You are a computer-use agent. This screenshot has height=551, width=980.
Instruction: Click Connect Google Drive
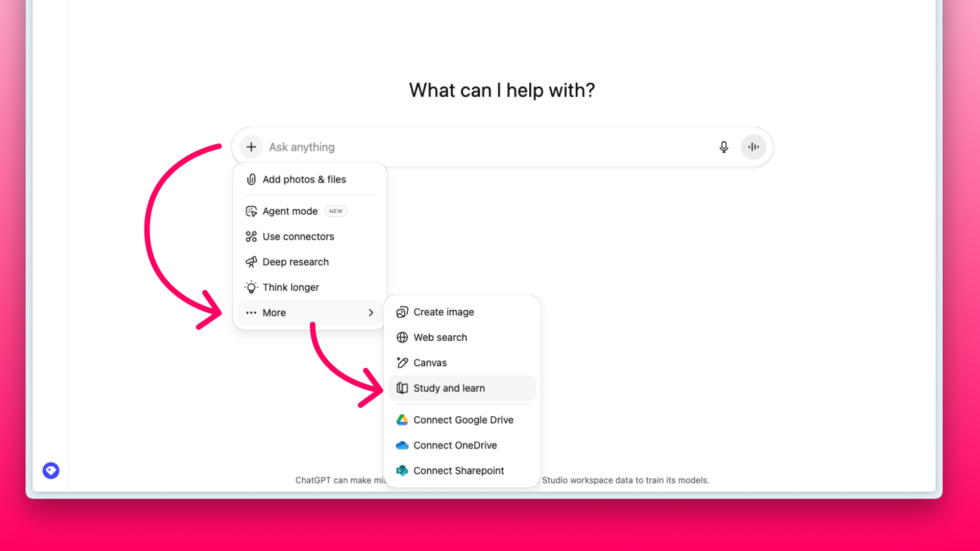(x=463, y=420)
